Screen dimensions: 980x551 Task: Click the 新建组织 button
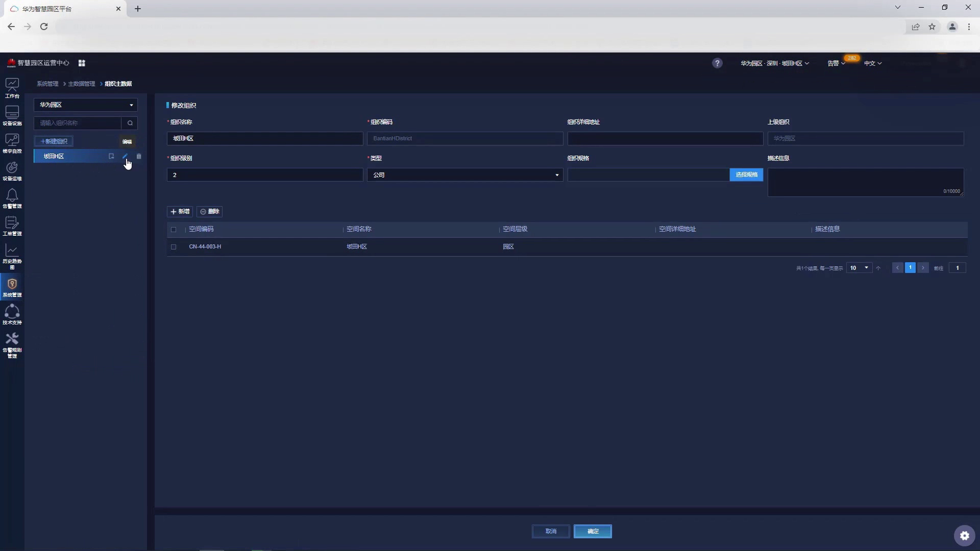pyautogui.click(x=54, y=141)
